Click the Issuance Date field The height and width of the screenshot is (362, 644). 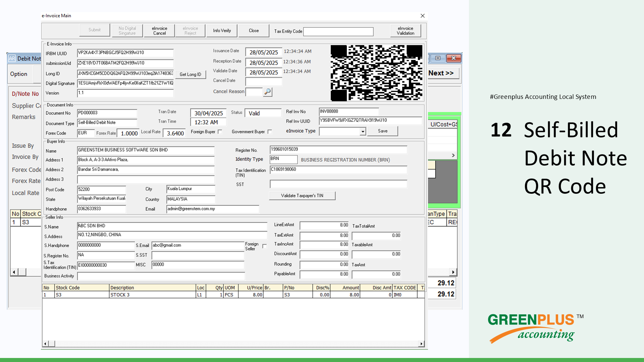tap(264, 52)
